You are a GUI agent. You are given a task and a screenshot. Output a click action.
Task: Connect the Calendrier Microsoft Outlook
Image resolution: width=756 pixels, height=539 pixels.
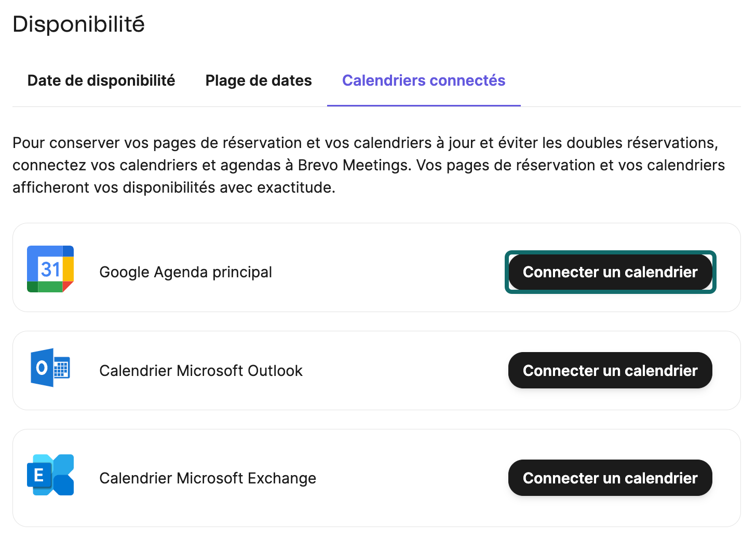point(610,370)
